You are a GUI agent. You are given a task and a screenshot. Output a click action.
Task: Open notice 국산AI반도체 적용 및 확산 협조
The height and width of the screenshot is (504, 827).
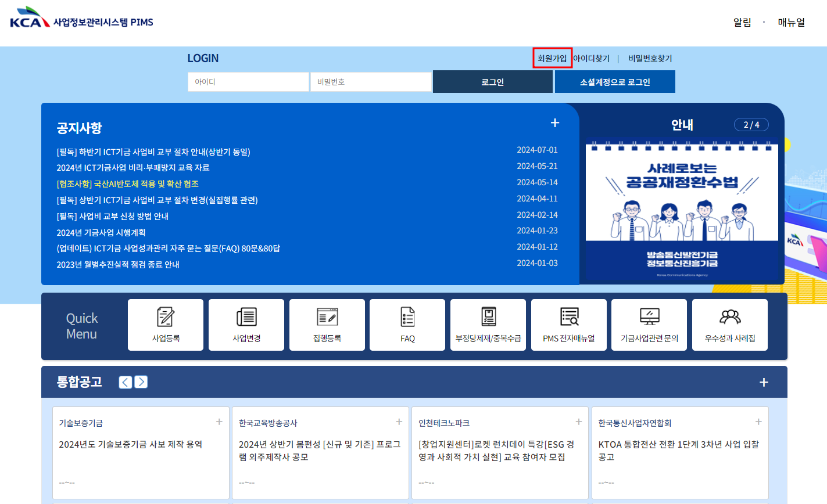point(128,184)
